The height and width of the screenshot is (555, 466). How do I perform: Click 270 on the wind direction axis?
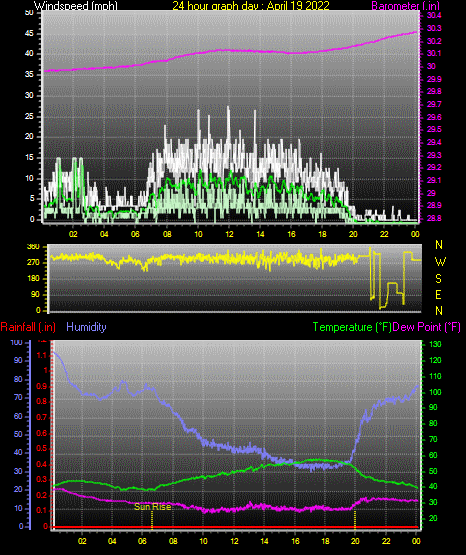click(33, 263)
